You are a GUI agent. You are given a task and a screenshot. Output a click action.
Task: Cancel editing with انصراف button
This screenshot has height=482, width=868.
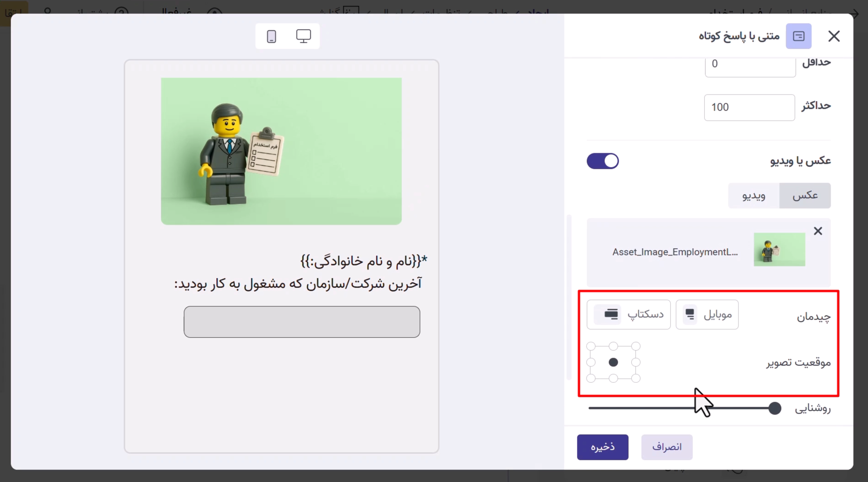(x=667, y=447)
